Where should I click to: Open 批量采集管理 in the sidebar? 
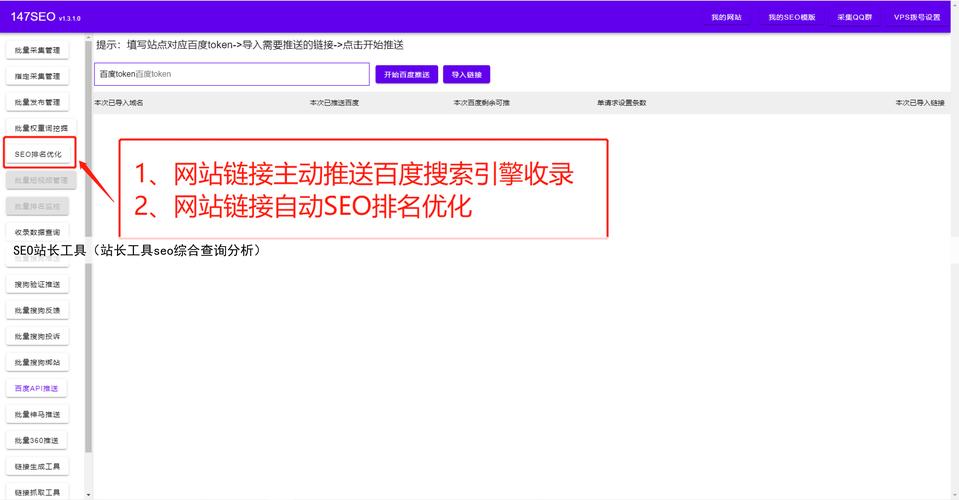pos(37,50)
